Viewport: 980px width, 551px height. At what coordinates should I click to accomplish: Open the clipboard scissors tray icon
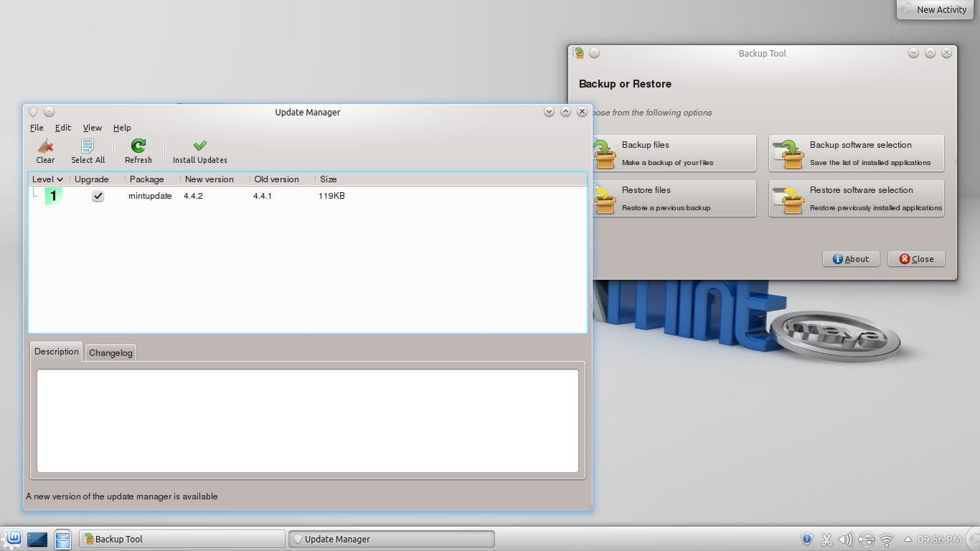826,539
